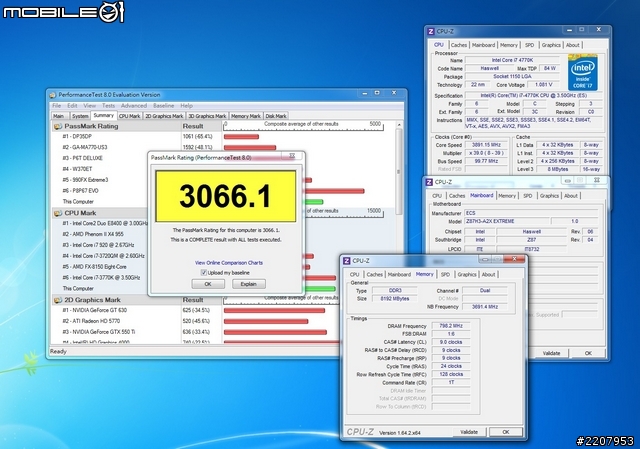The height and width of the screenshot is (449, 640).
Task: Select Graphics tab in the CPU-Z CPU window
Action: point(551,45)
